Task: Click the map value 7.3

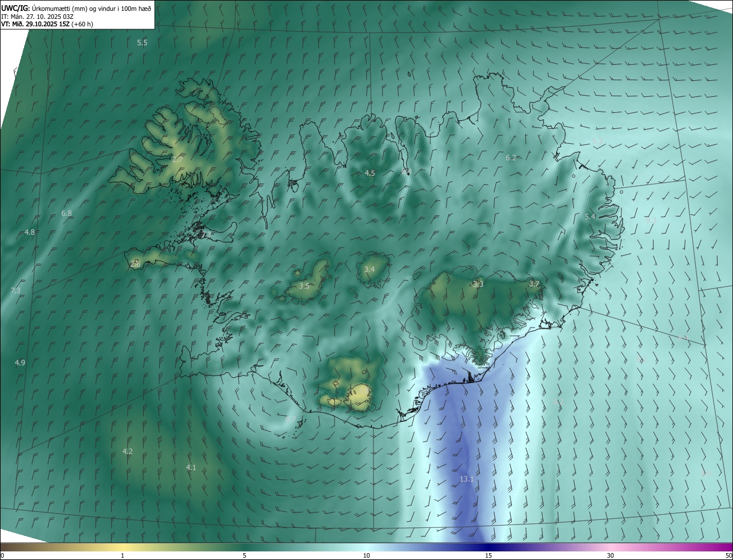Action: pos(15,291)
